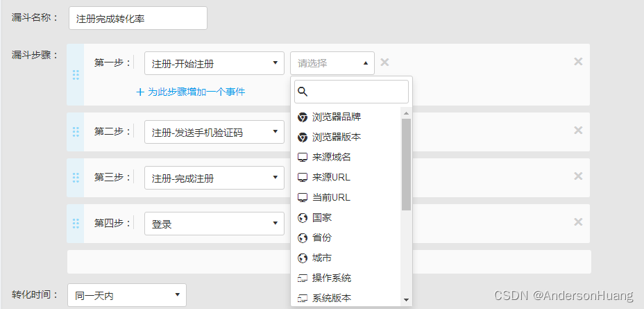Screen dimensions: 644x309
Task: Click the scrollbar down arrow in dropdown
Action: pyautogui.click(x=406, y=300)
